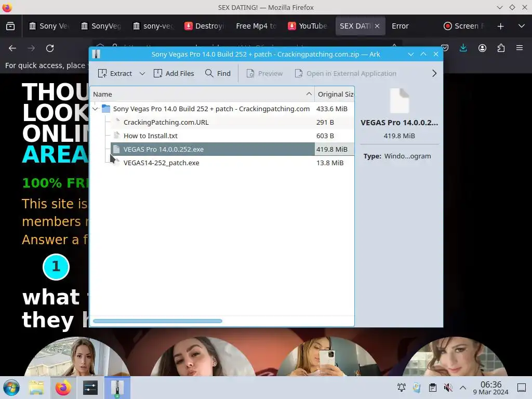This screenshot has height=399, width=532.
Task: Sort by Original Size column header
Action: tap(335, 95)
